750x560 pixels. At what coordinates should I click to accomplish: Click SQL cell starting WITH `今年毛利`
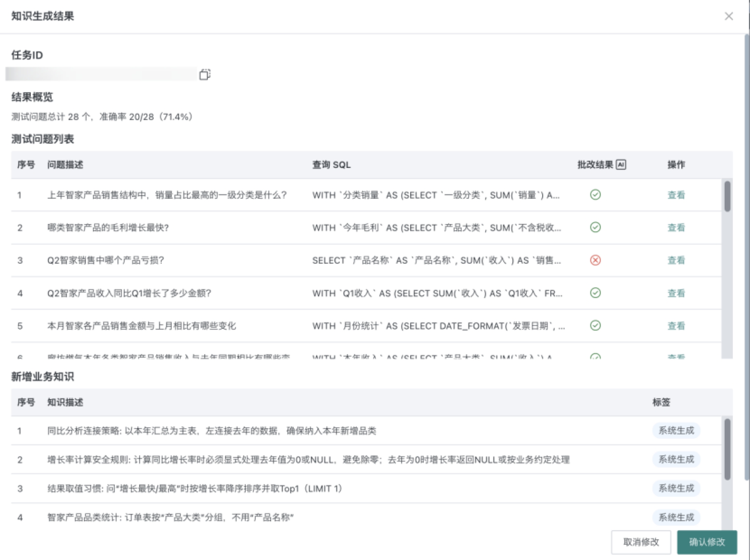(437, 228)
